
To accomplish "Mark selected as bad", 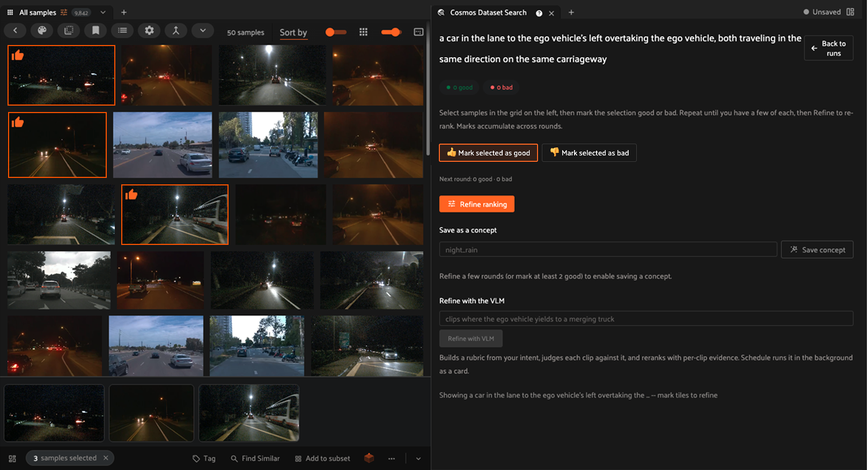I will (x=589, y=153).
